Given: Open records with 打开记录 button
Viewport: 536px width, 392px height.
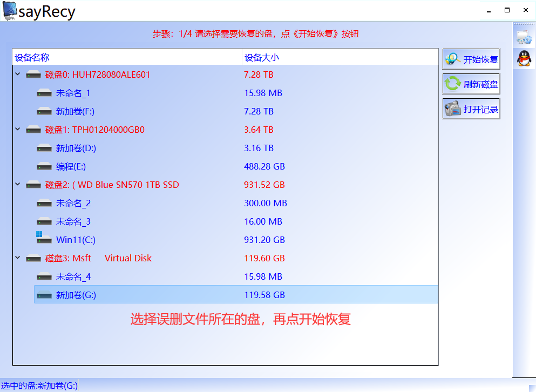Looking at the screenshot, I should [x=471, y=109].
